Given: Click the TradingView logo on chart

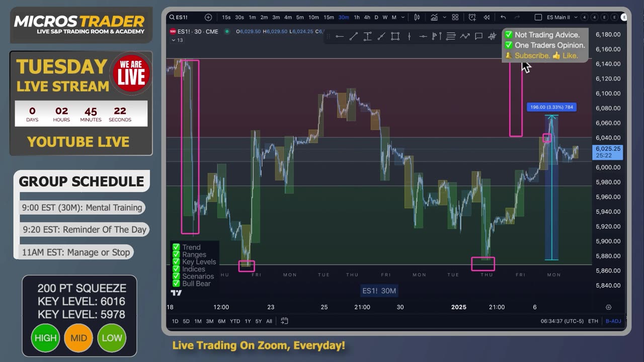Looking at the screenshot, I should click(176, 293).
